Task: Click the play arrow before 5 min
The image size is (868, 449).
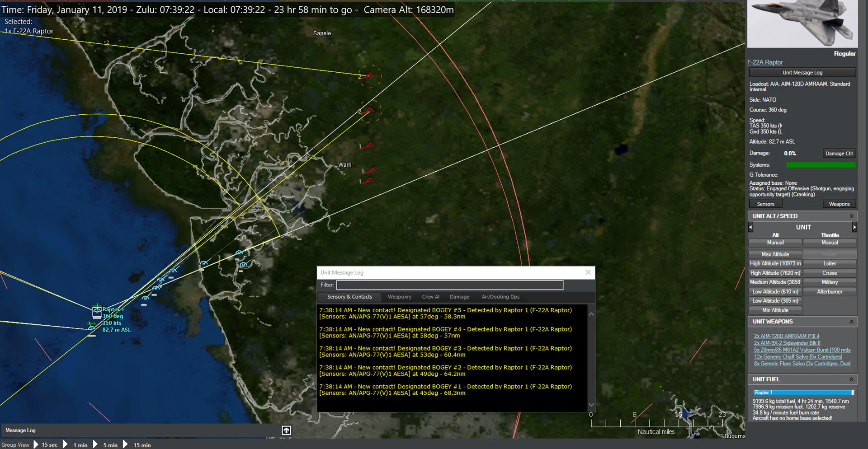Action: pos(95,444)
